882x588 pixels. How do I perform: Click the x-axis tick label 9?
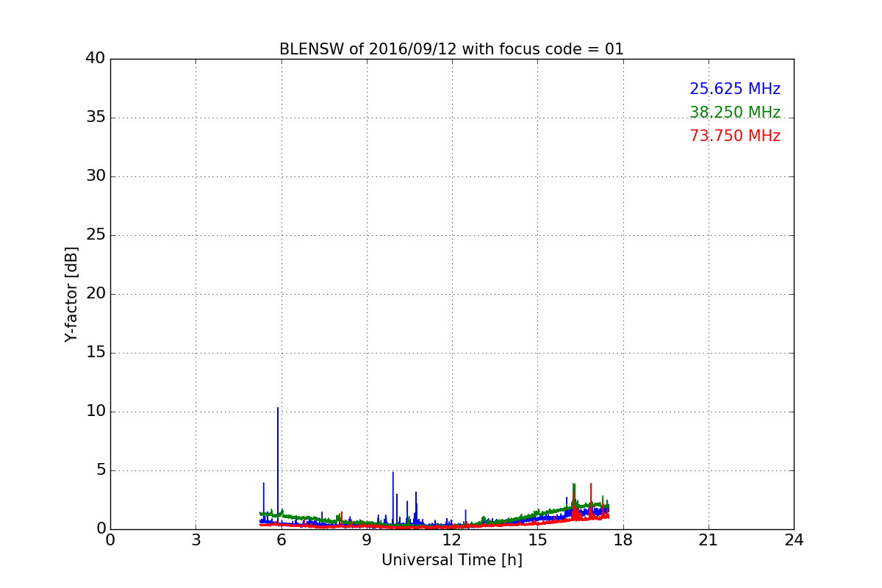click(x=367, y=540)
